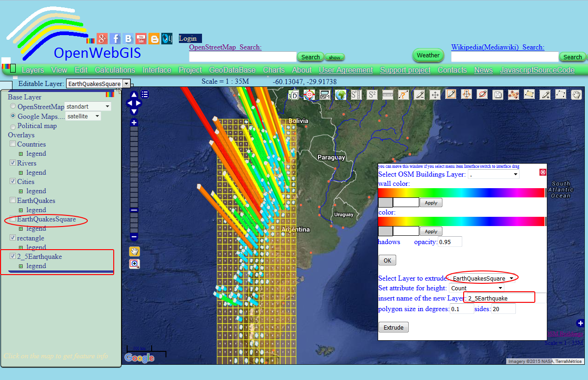Select the Save layer icon on toolbar
The width and height of the screenshot is (588, 380).
[x=498, y=94]
